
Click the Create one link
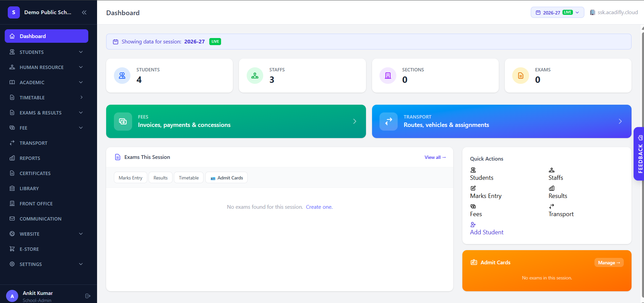[319, 207]
